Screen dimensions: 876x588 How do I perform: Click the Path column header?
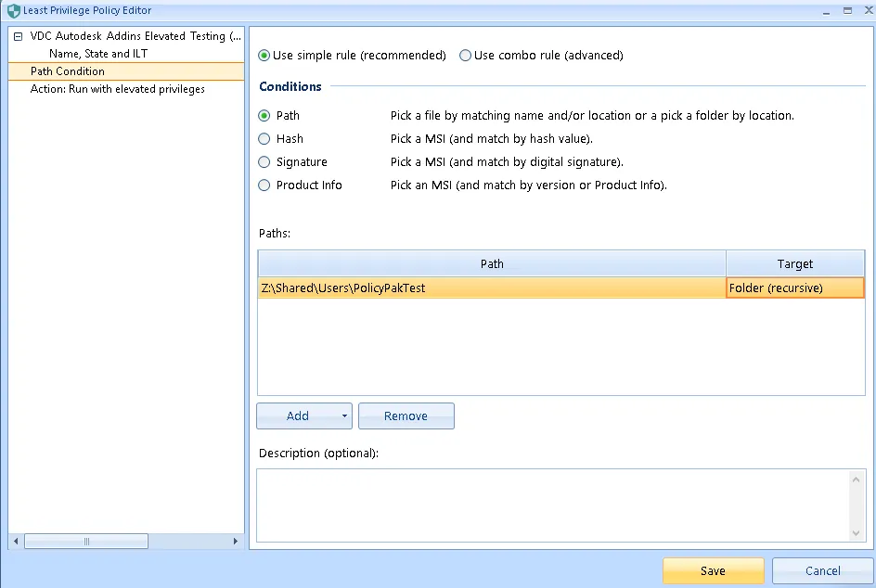(x=492, y=264)
